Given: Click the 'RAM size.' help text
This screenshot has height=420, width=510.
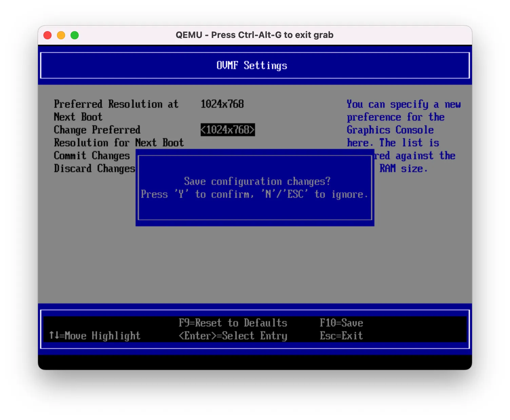Looking at the screenshot, I should (x=403, y=168).
